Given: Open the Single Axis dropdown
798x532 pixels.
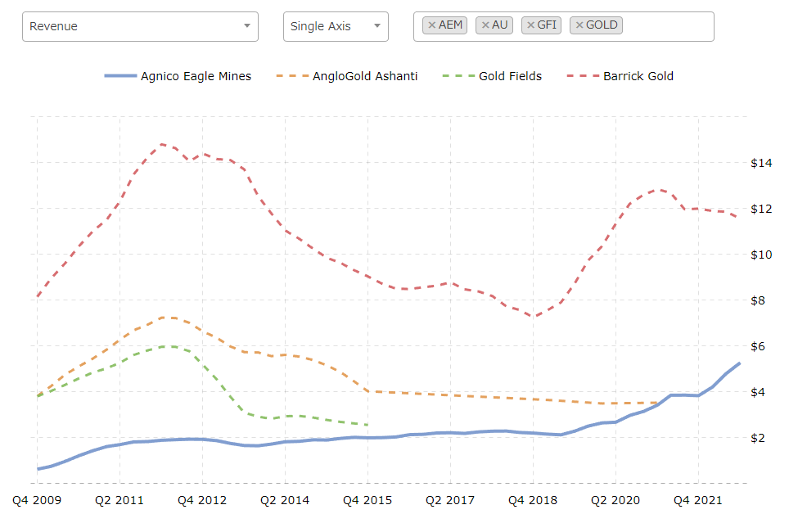Looking at the screenshot, I should 336,26.
